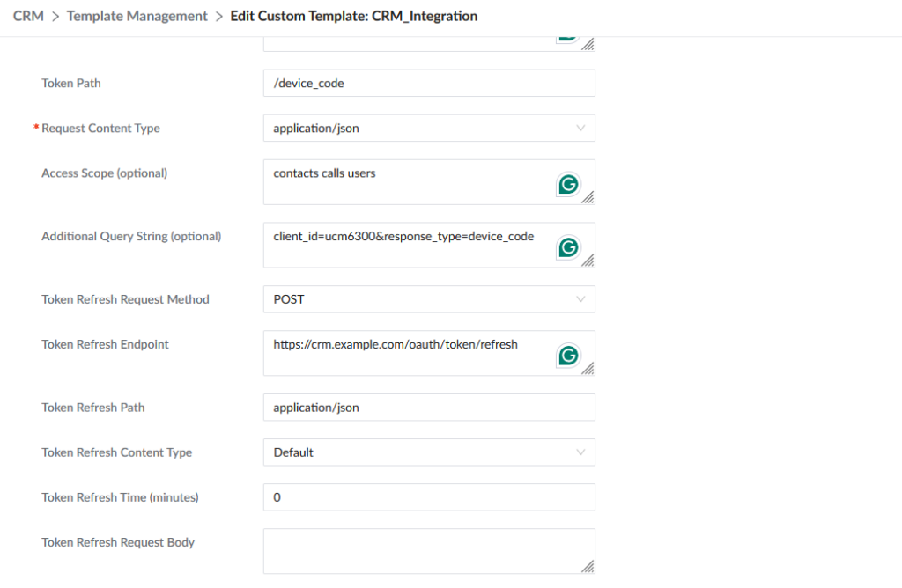Click the Token Refresh Path label
Viewport: 902px width, 588px height.
tap(93, 408)
